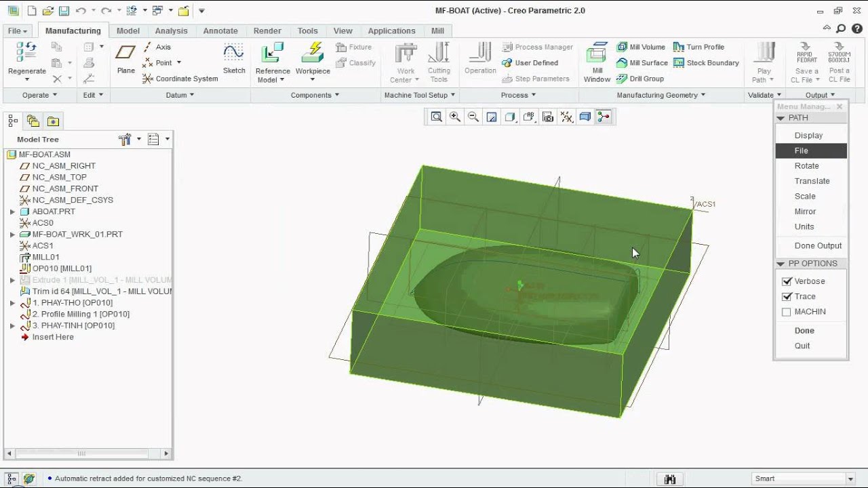Click the Operation icon
The image size is (868, 488).
480,52
